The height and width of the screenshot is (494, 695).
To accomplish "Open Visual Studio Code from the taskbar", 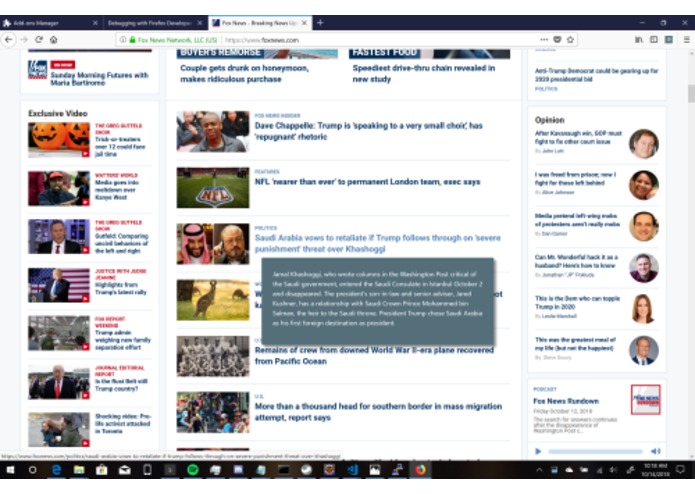I will coord(352,470).
